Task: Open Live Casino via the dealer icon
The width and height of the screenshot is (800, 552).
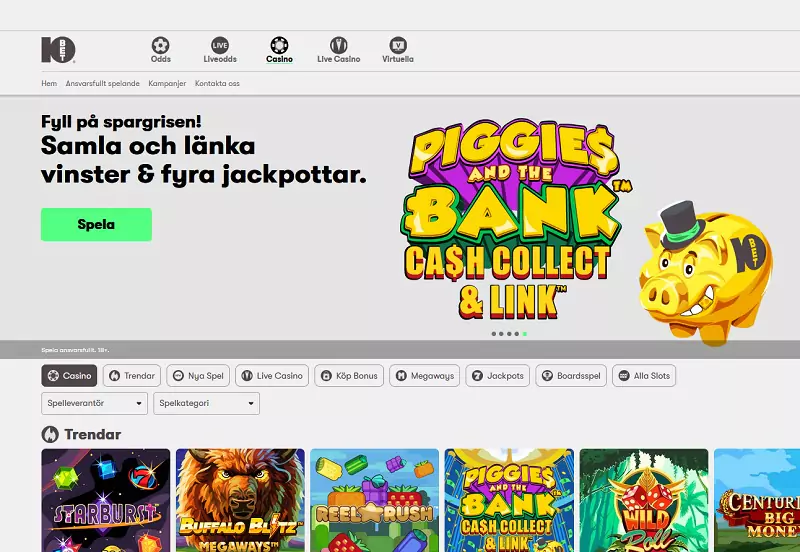Action: coord(338,45)
